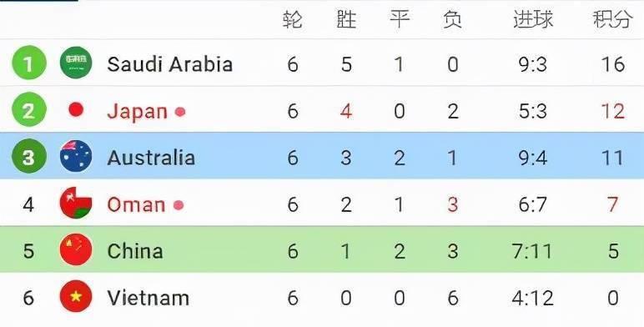Viewport: 644px width, 327px height.
Task: Click the Australia flag icon
Action: [76, 156]
